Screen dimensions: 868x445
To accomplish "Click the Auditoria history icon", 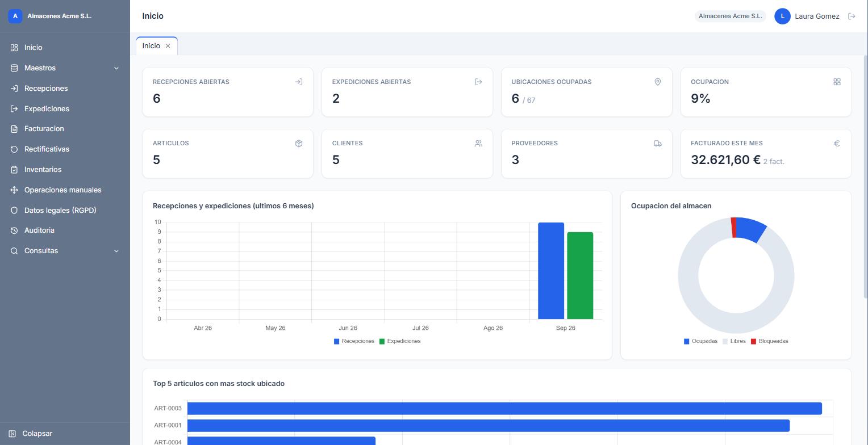I will tap(14, 230).
